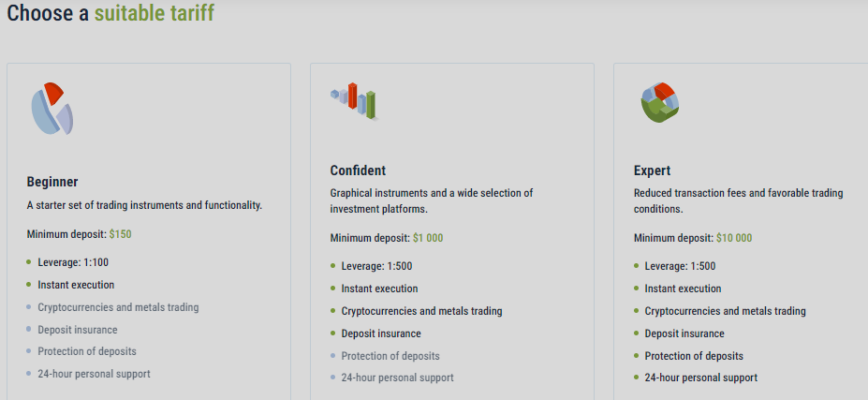Screen dimensions: 868x400
Task: Click the $10 000 minimum deposit amount
Action: [x=734, y=238]
